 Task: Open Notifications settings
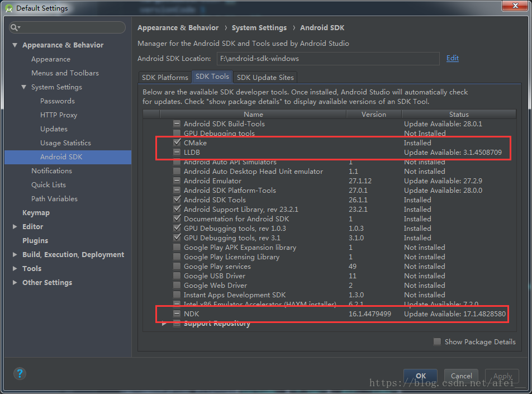point(51,170)
